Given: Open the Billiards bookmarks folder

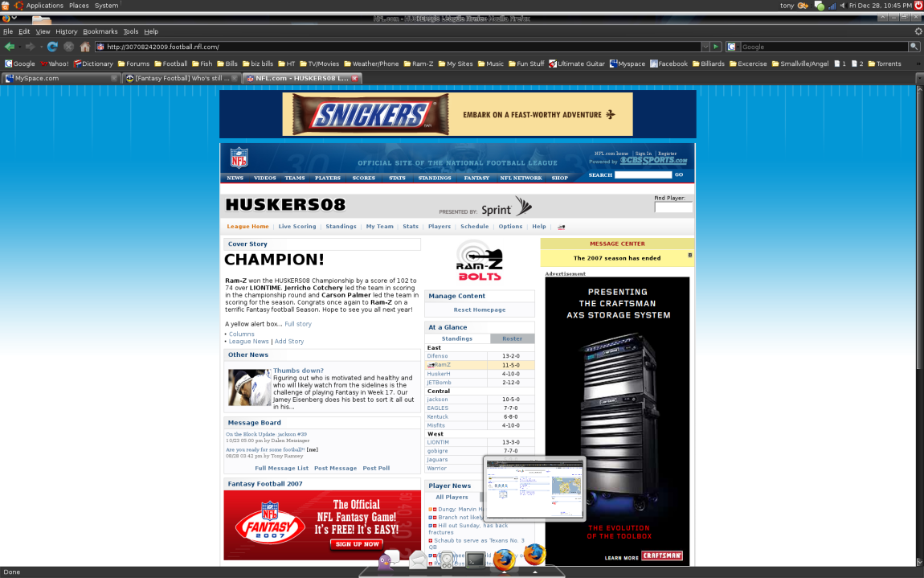Looking at the screenshot, I should [x=709, y=64].
